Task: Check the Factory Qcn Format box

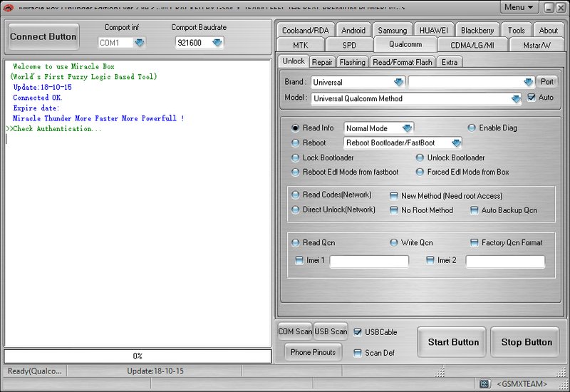Action: point(475,243)
